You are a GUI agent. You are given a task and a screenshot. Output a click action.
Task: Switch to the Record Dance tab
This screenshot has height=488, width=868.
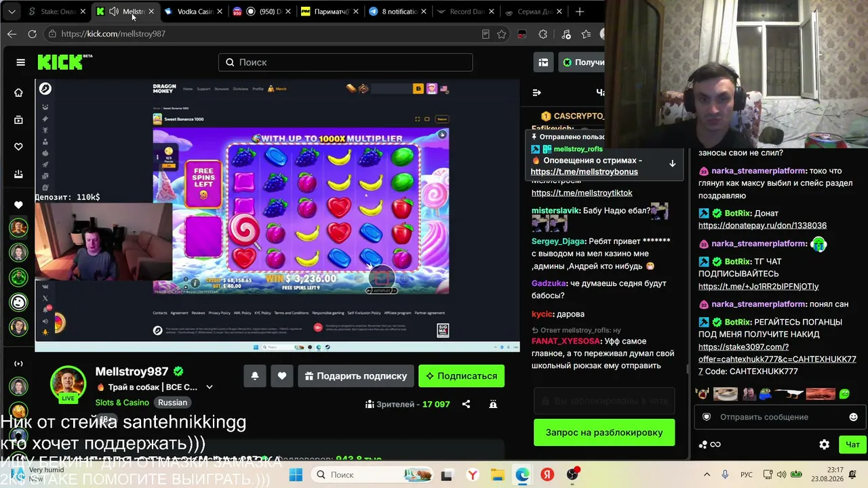[x=465, y=12]
